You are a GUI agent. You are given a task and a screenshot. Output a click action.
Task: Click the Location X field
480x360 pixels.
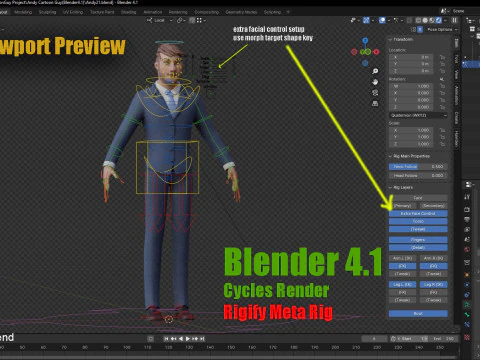pyautogui.click(x=411, y=57)
